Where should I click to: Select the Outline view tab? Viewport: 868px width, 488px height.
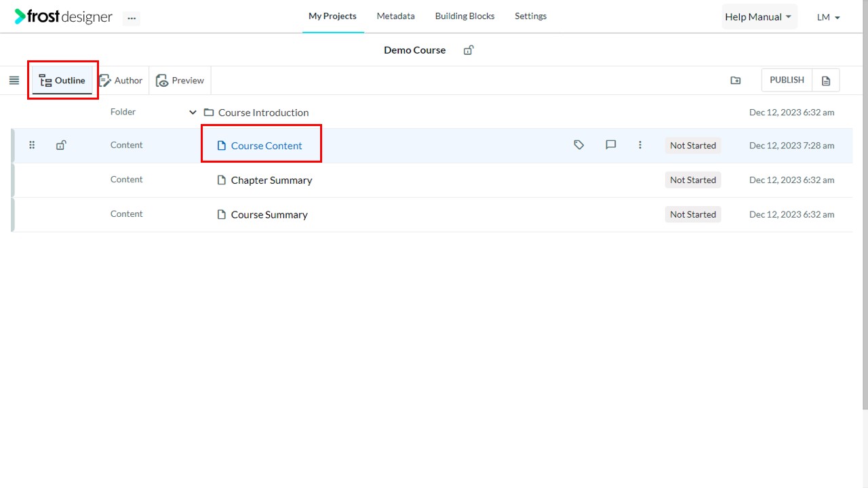62,80
